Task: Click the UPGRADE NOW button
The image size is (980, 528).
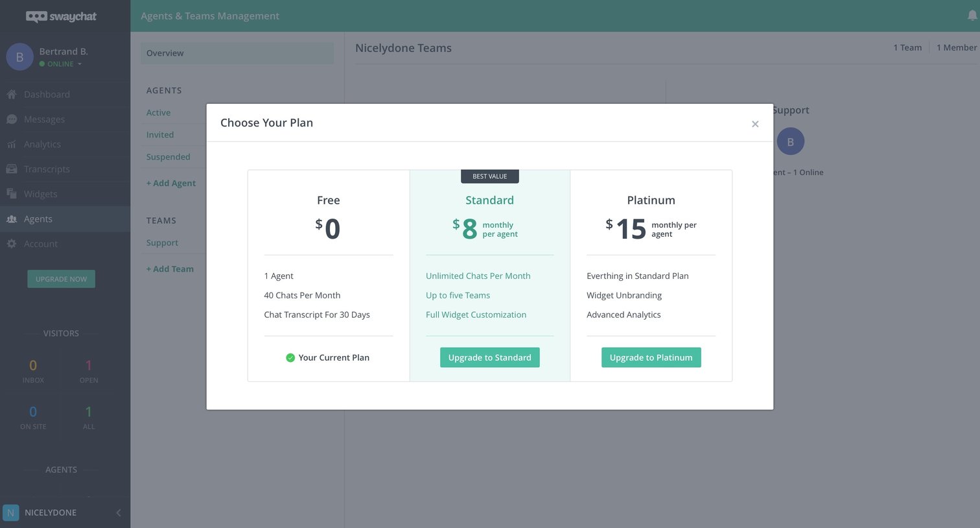Action: click(61, 279)
